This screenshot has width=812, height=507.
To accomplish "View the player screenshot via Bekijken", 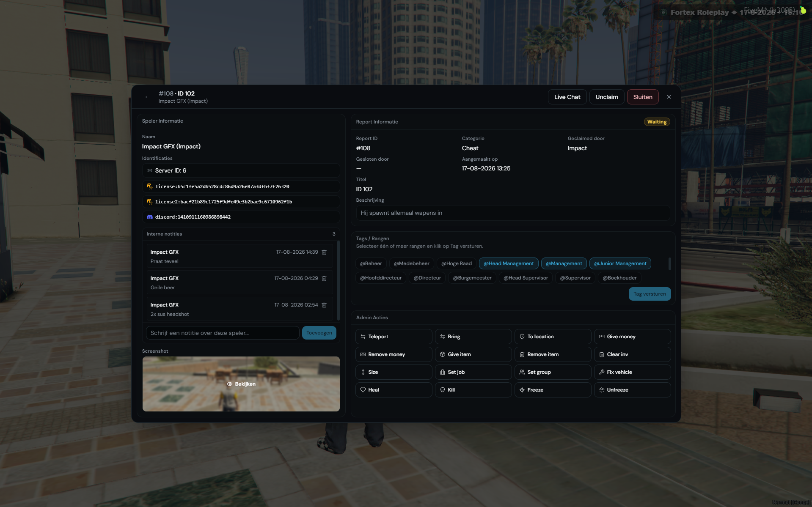I will click(x=241, y=384).
